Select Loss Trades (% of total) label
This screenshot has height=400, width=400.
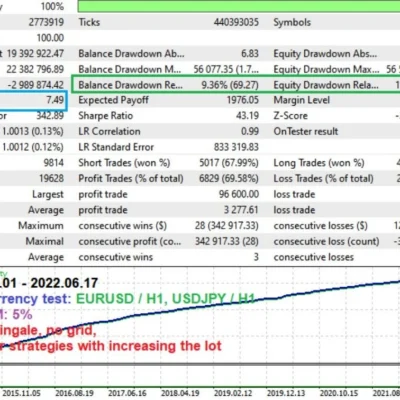point(323,178)
